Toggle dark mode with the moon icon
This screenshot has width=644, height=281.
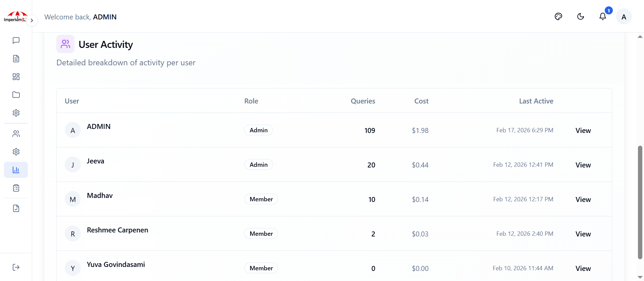pyautogui.click(x=581, y=16)
